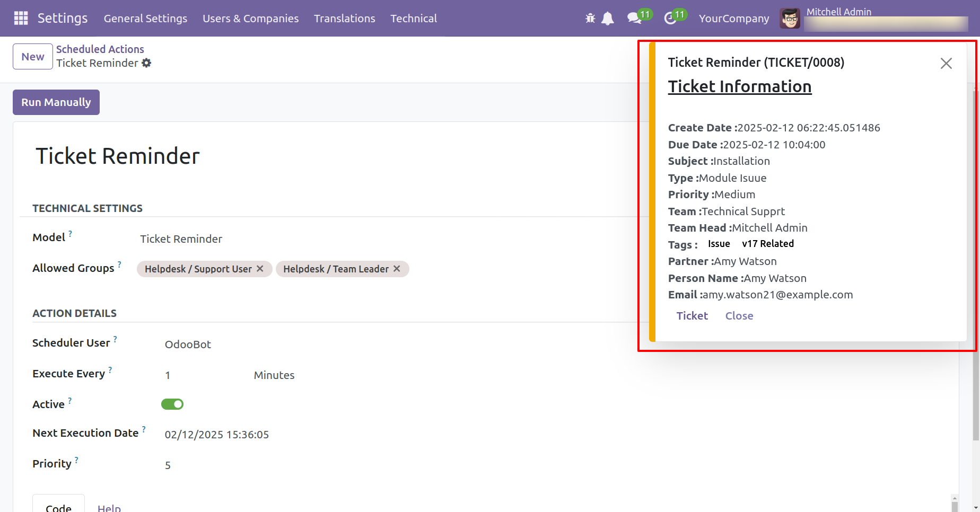Viewport: 980px width, 512px height.
Task: Show help tooltip for Active field
Action: [x=69, y=400]
